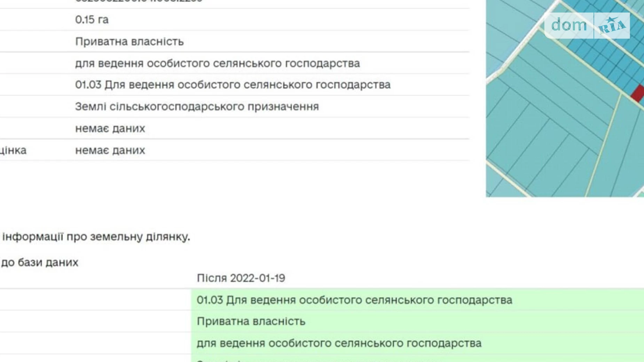Viewport: 644px width, 362px height.
Task: Click 'немає даних' beside the 'цінка' row label
Action: [110, 150]
